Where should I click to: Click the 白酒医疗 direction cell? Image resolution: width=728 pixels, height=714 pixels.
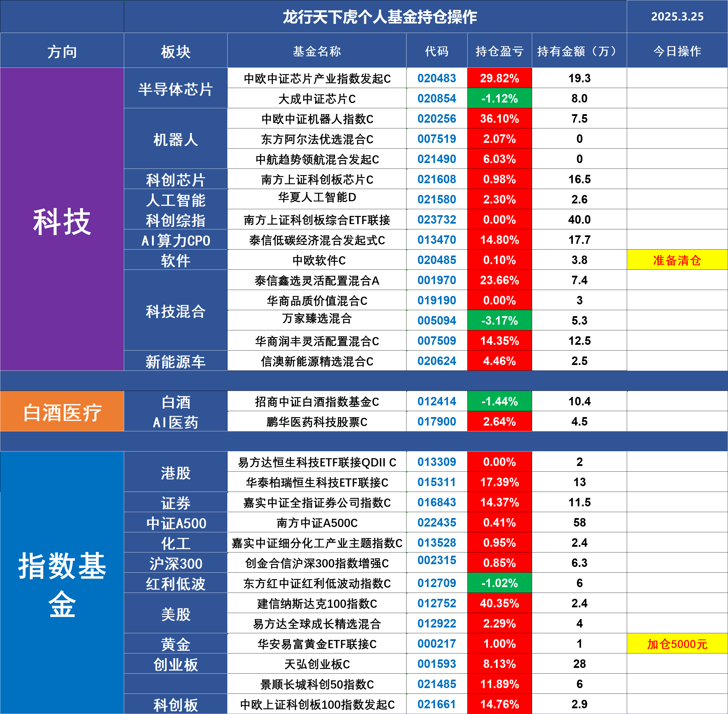click(62, 411)
